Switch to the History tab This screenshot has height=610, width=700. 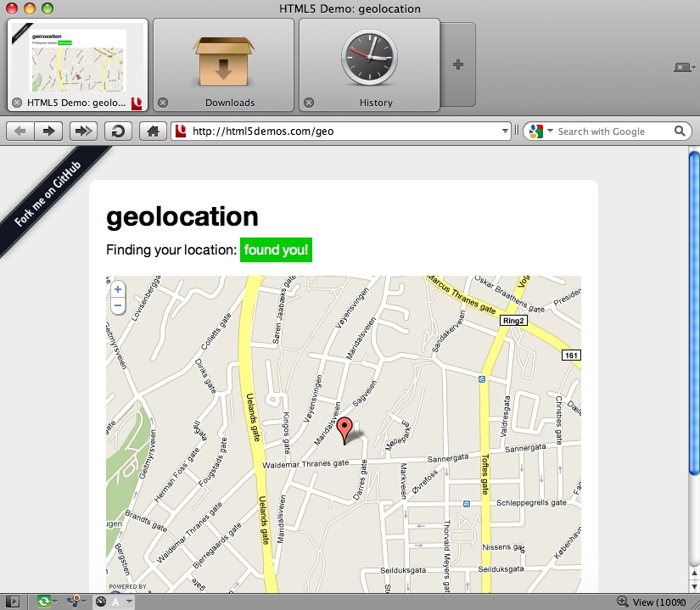[370, 65]
